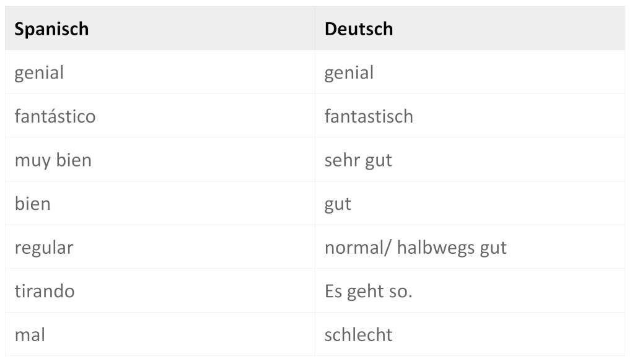This screenshot has width=632, height=364.
Task: Select "genial" in the Spanisch column
Action: pos(39,72)
